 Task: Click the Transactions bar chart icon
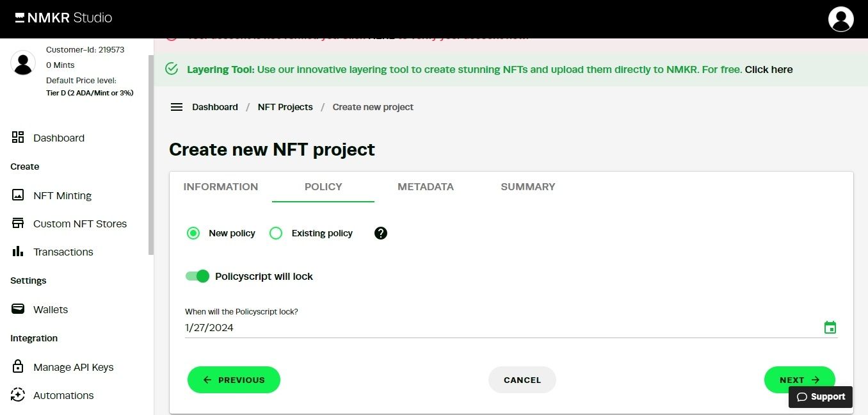click(x=18, y=252)
